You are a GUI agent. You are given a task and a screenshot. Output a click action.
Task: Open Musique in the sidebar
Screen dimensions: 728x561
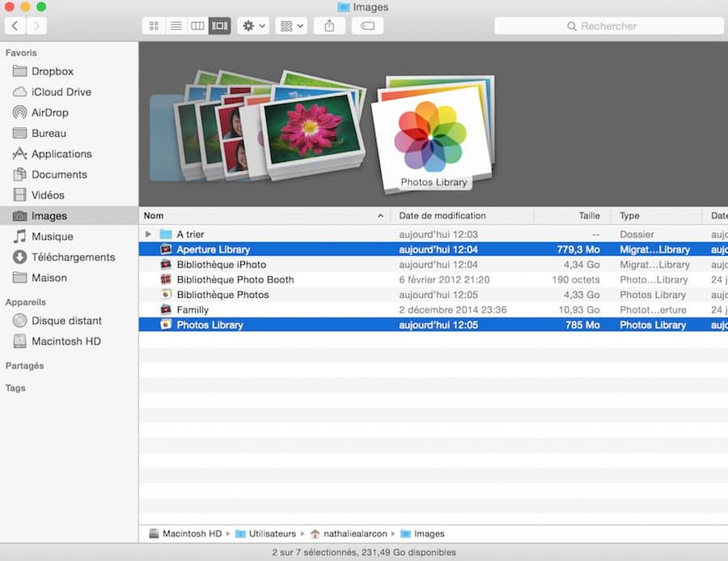coord(70,236)
